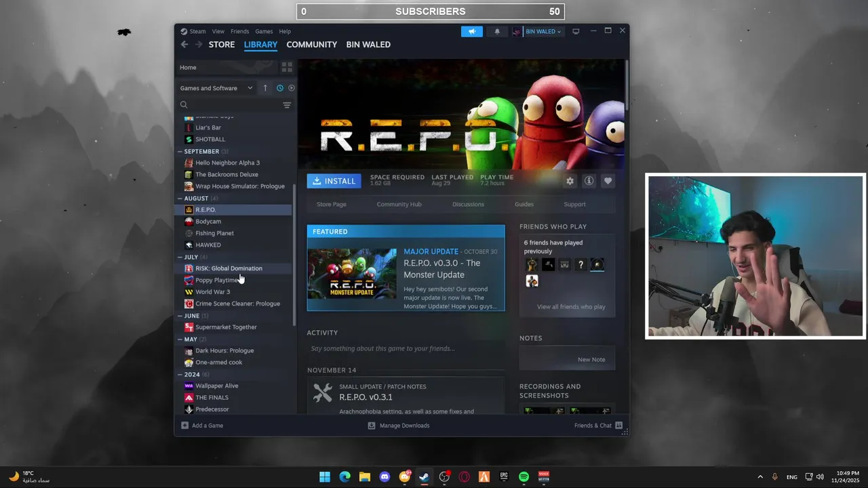The width and height of the screenshot is (868, 488).
Task: Open File Explorer on the taskbar
Action: pyautogui.click(x=364, y=477)
